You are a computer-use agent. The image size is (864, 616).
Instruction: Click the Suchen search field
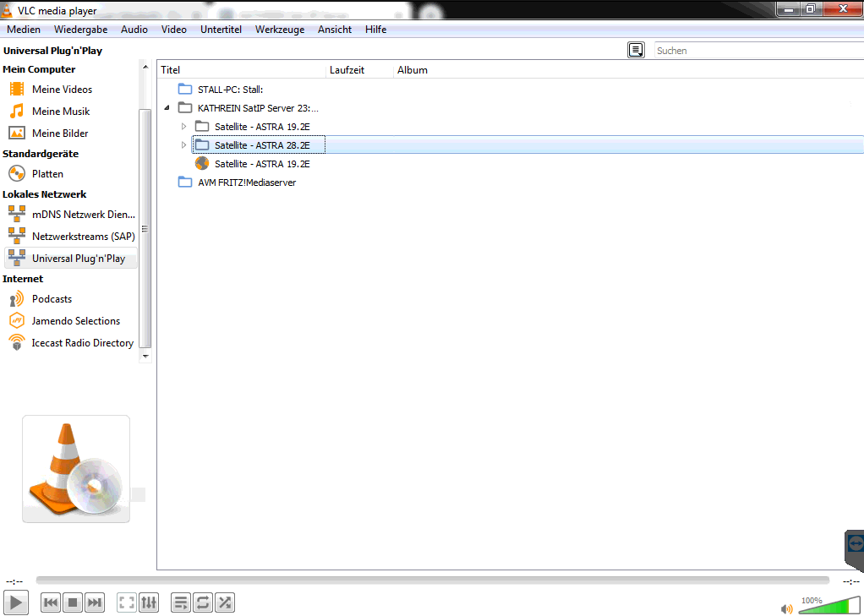[757, 51]
